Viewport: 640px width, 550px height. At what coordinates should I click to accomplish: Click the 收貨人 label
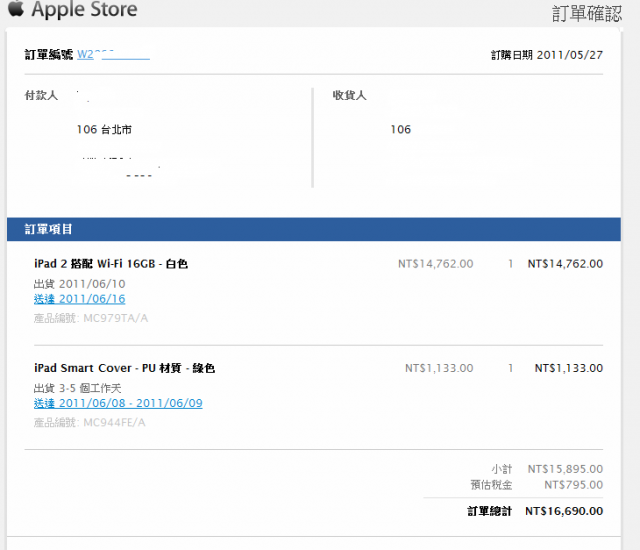[349, 95]
